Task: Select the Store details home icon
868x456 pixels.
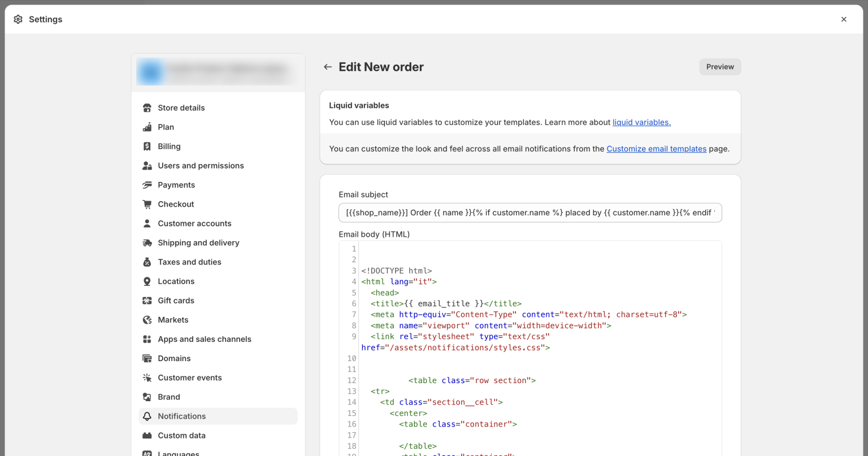Action: (147, 107)
